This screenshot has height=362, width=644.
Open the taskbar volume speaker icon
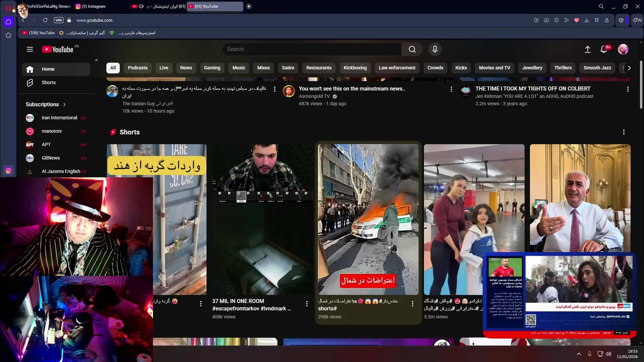(x=608, y=354)
